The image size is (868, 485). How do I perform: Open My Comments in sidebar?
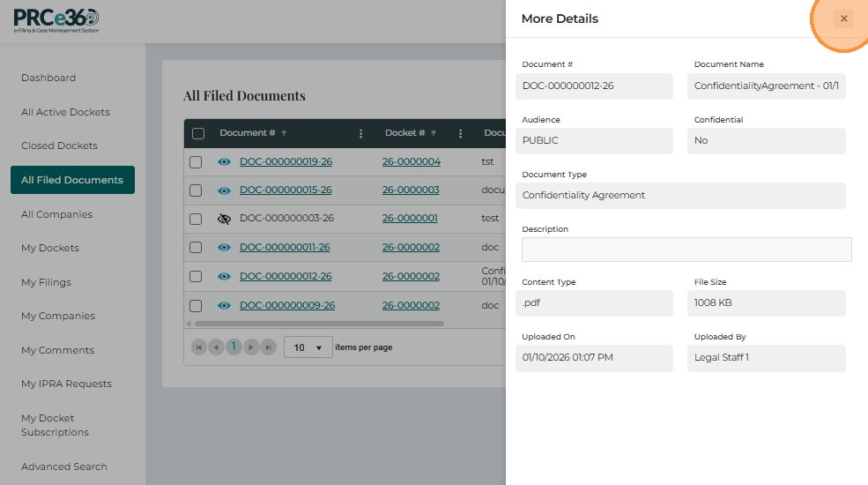click(x=57, y=350)
